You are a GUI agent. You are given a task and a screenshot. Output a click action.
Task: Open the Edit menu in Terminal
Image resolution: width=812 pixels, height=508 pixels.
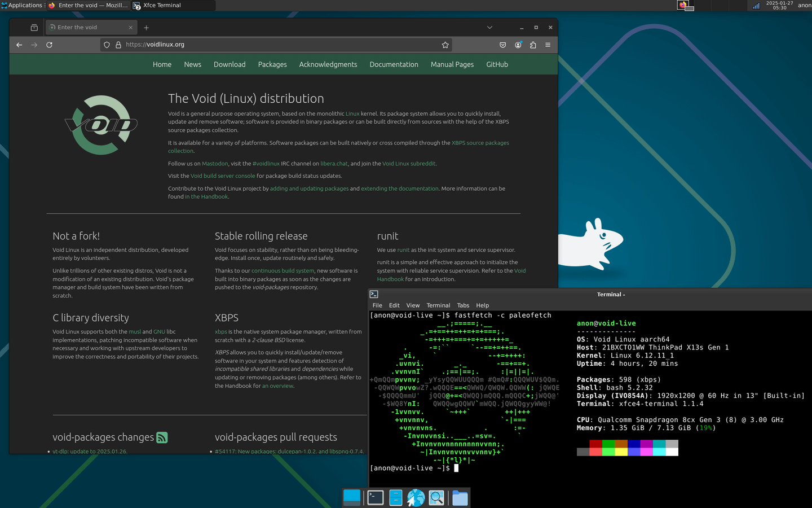pos(394,305)
